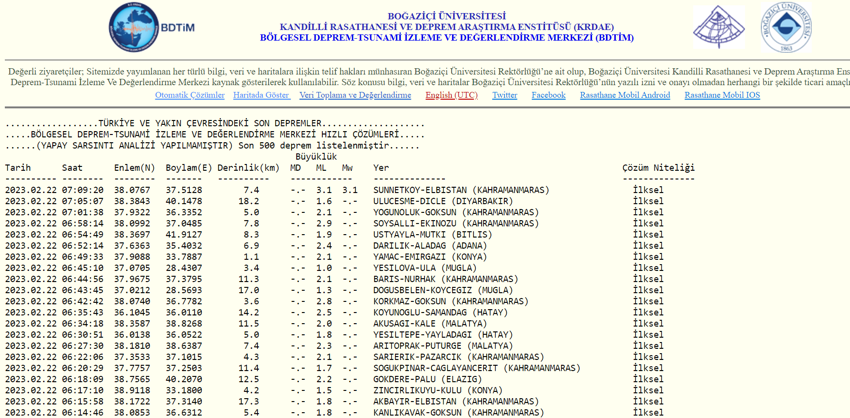Select YESILTEPE-YAYLADAGI (HATAY) location text
Screen dimensions: 850x418
pyautogui.click(x=443, y=335)
